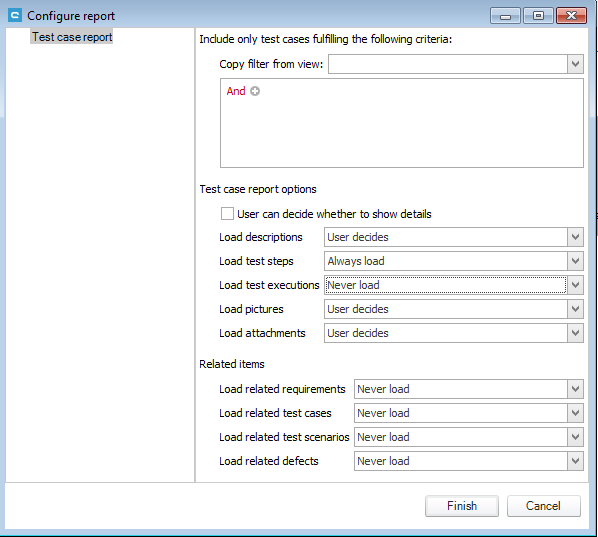The image size is (598, 537).
Task: Select Test case report in left panel
Action: pos(72,37)
